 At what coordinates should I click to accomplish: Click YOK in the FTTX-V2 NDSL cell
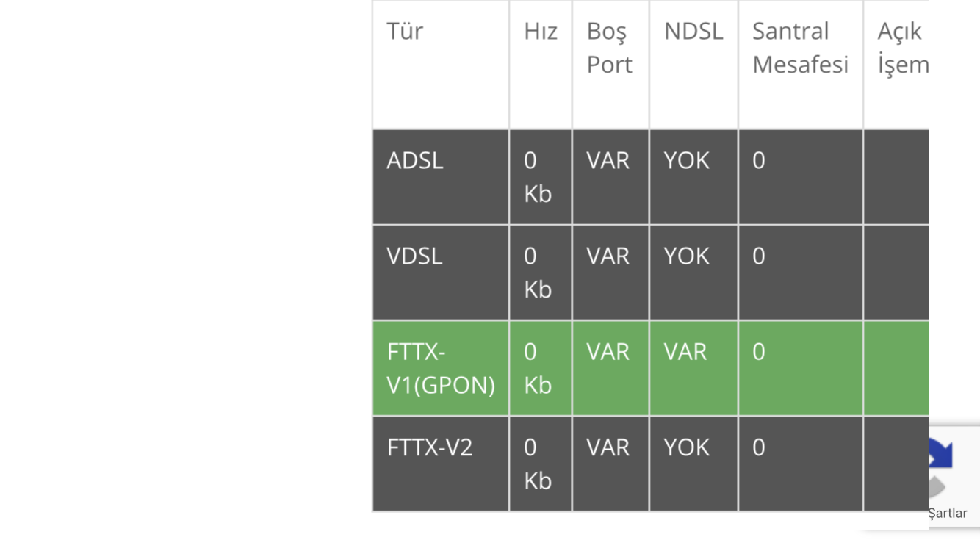point(686,447)
